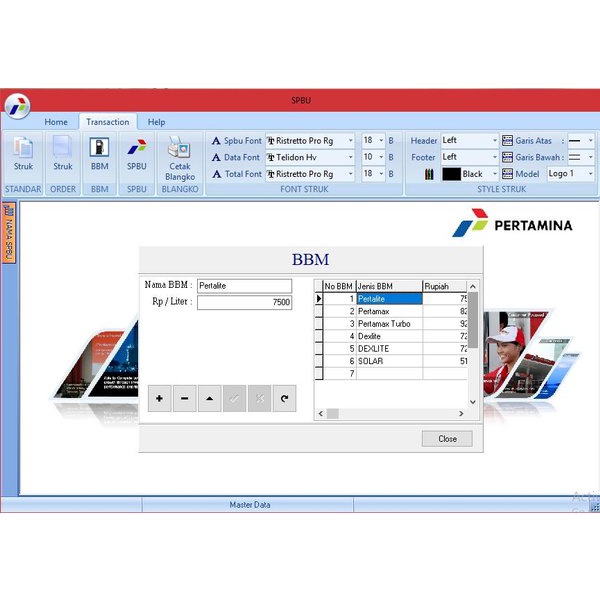Click the Cetak Blangko printer icon
The height and width of the screenshot is (600, 600).
coord(179,147)
